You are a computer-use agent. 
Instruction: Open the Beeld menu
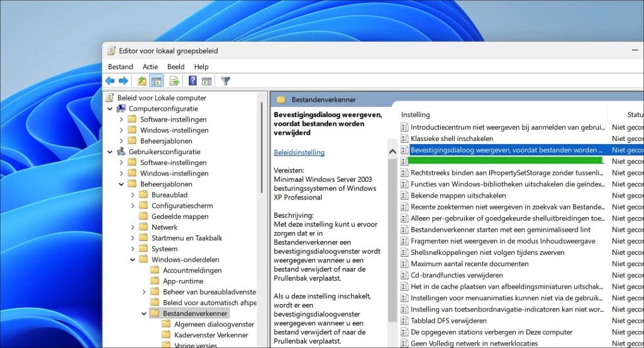tap(176, 67)
